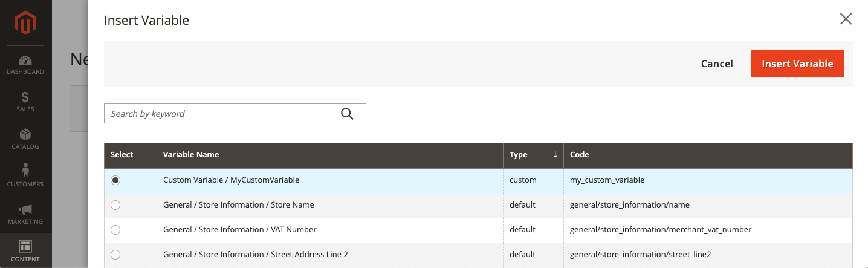Close the Insert Variable dialog
This screenshot has width=868, height=268.
[846, 19]
